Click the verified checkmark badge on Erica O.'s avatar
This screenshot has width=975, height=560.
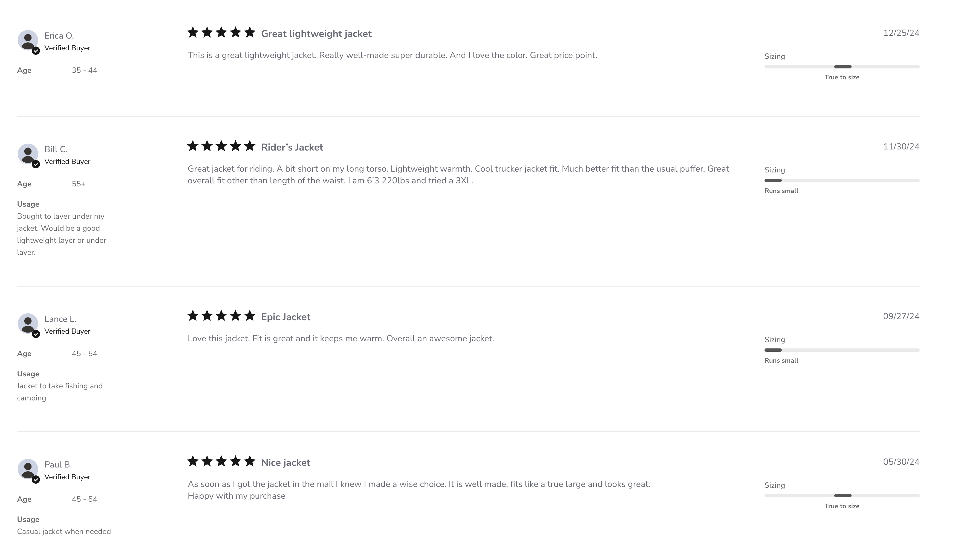point(36,51)
